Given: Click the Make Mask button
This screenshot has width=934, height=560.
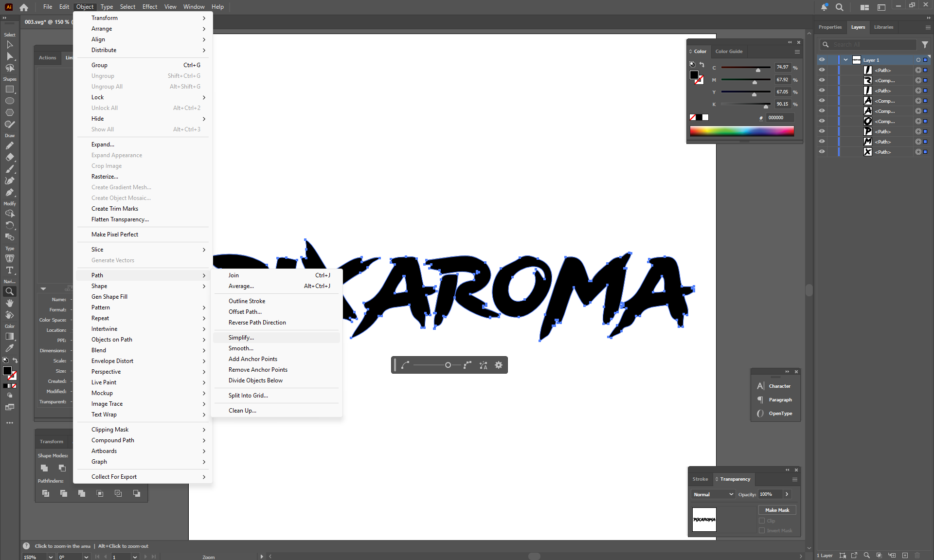Looking at the screenshot, I should click(777, 510).
